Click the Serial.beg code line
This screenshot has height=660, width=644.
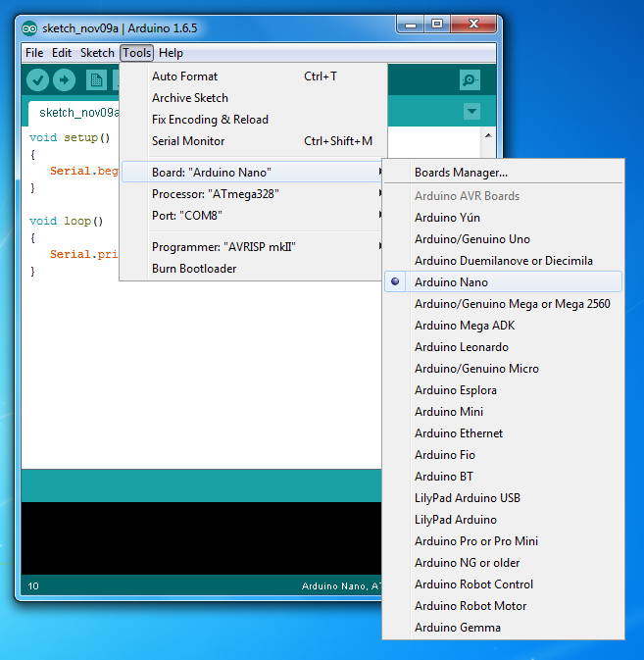pyautogui.click(x=84, y=171)
